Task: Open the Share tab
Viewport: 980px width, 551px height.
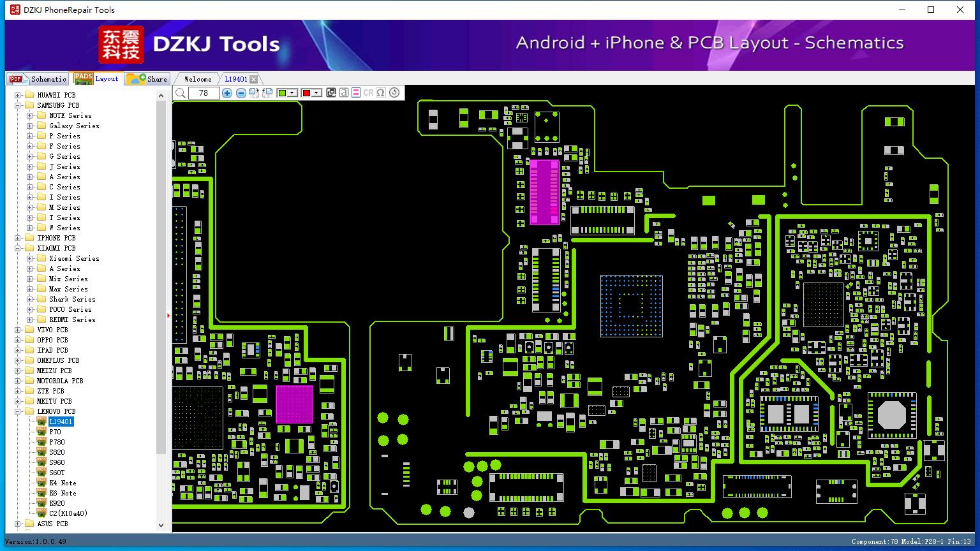Action: coord(147,78)
